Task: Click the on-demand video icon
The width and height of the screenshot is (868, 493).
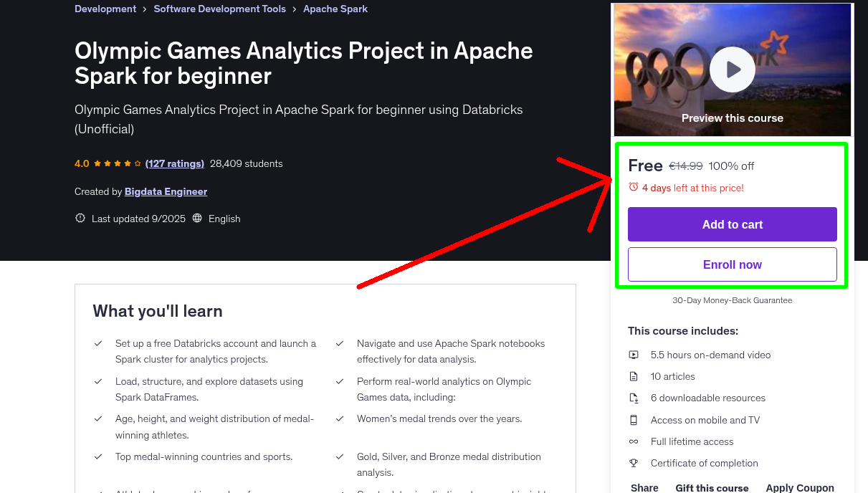Action: pos(634,355)
